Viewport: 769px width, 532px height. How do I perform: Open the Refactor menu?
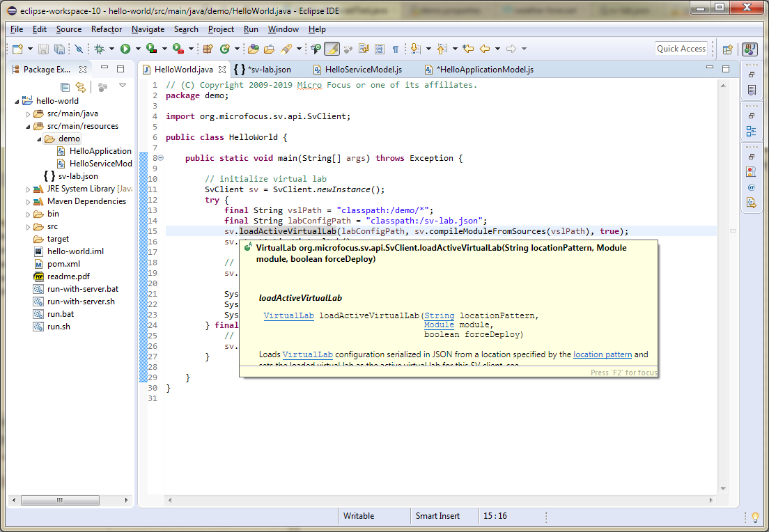click(x=107, y=29)
